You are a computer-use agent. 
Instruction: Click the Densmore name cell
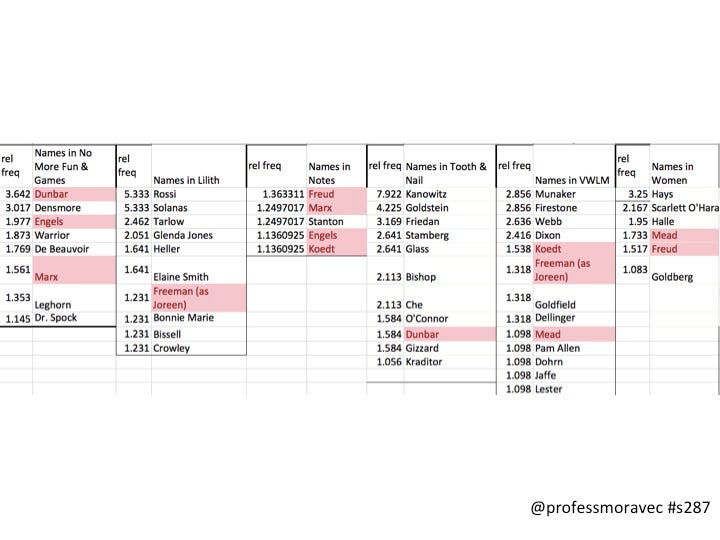click(74, 208)
